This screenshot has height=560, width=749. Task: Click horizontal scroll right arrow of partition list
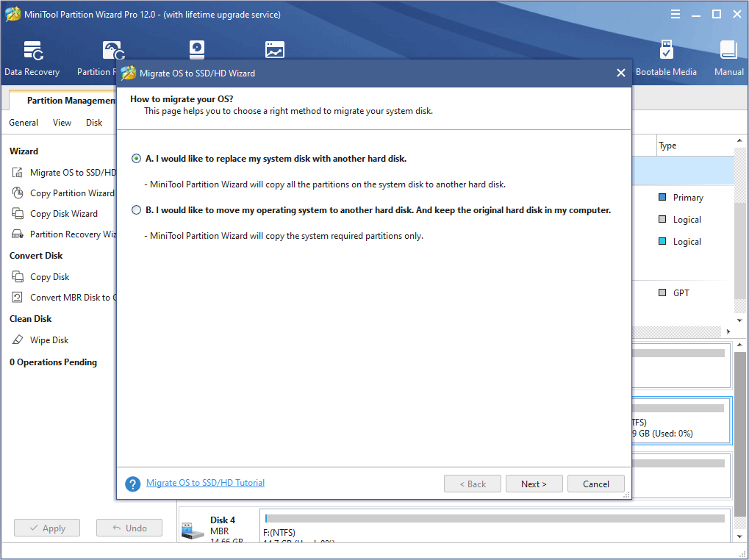click(728, 331)
